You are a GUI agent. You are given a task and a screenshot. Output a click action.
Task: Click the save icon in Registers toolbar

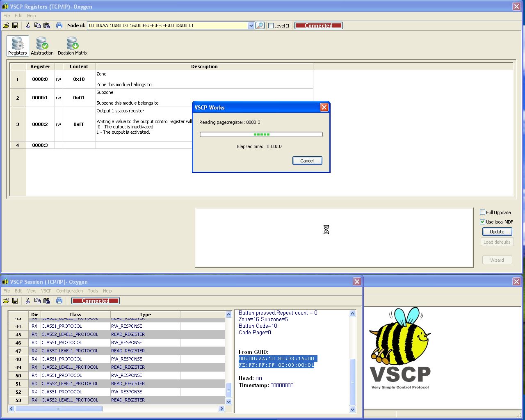(15, 25)
